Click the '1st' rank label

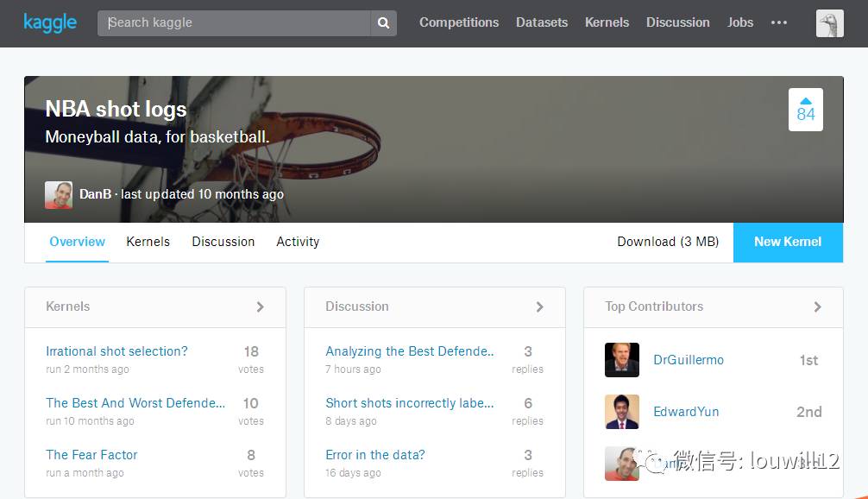(808, 361)
